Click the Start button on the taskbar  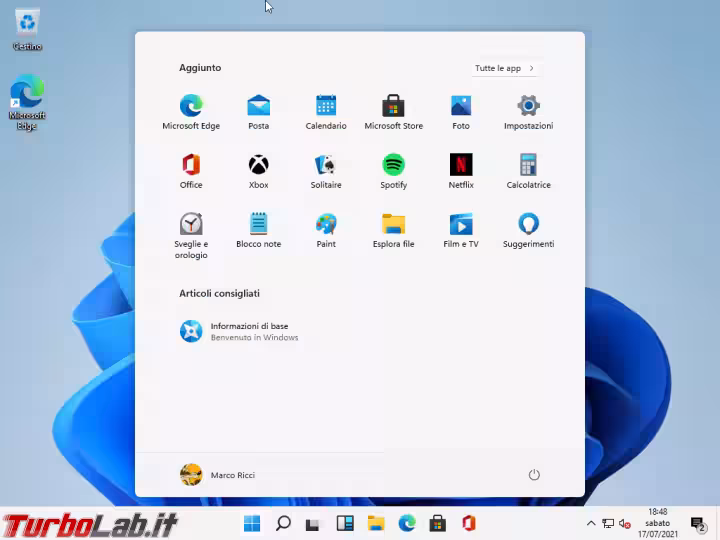pyautogui.click(x=252, y=523)
